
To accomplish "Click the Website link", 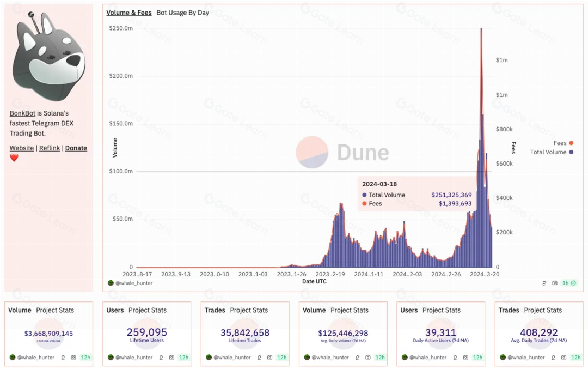I will tap(22, 148).
